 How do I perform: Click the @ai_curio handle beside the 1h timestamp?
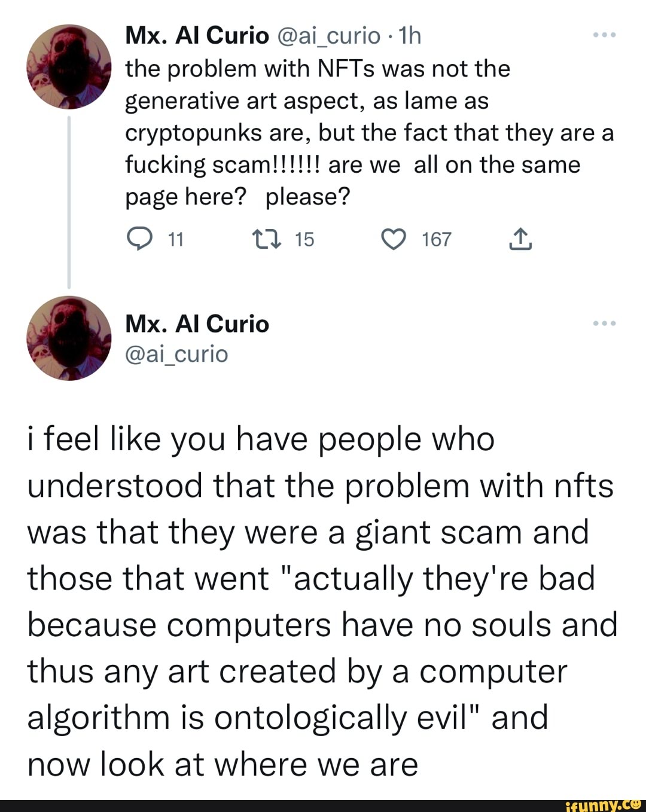point(328,36)
